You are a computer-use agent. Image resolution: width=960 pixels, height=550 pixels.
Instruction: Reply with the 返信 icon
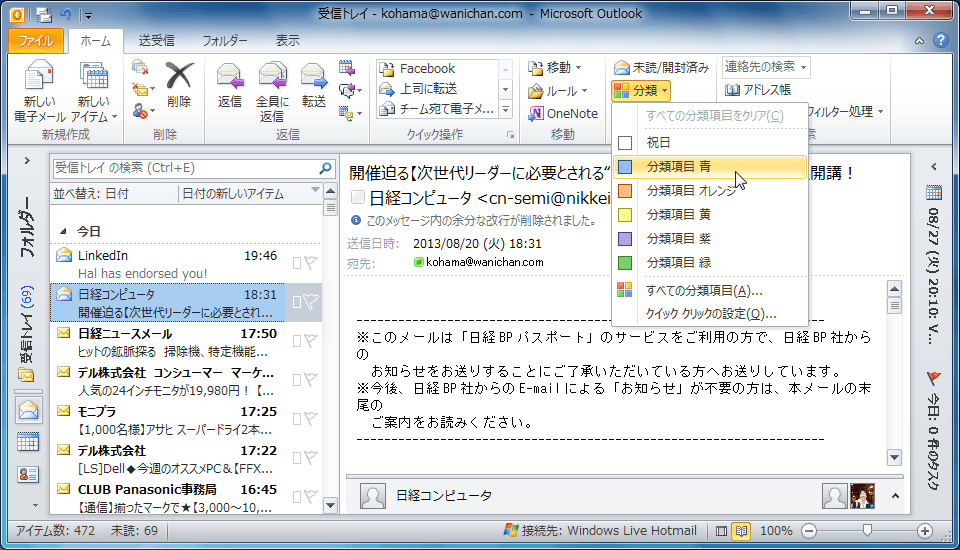pos(230,86)
